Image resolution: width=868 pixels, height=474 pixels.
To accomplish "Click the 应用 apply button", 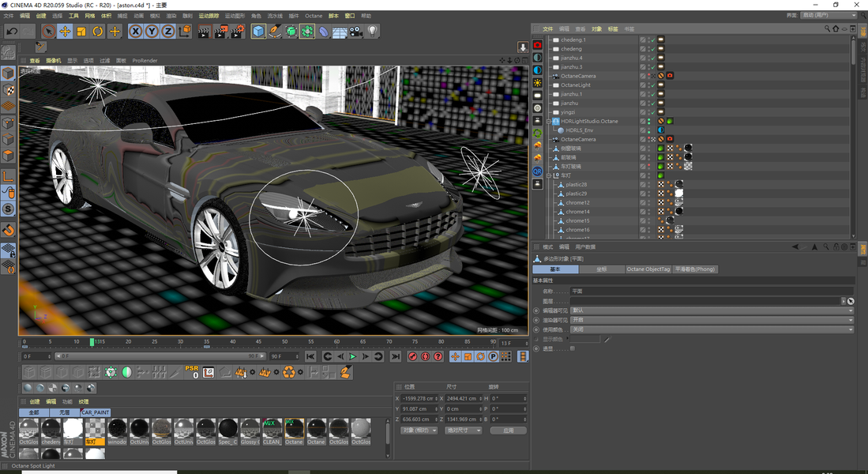I will (x=508, y=431).
